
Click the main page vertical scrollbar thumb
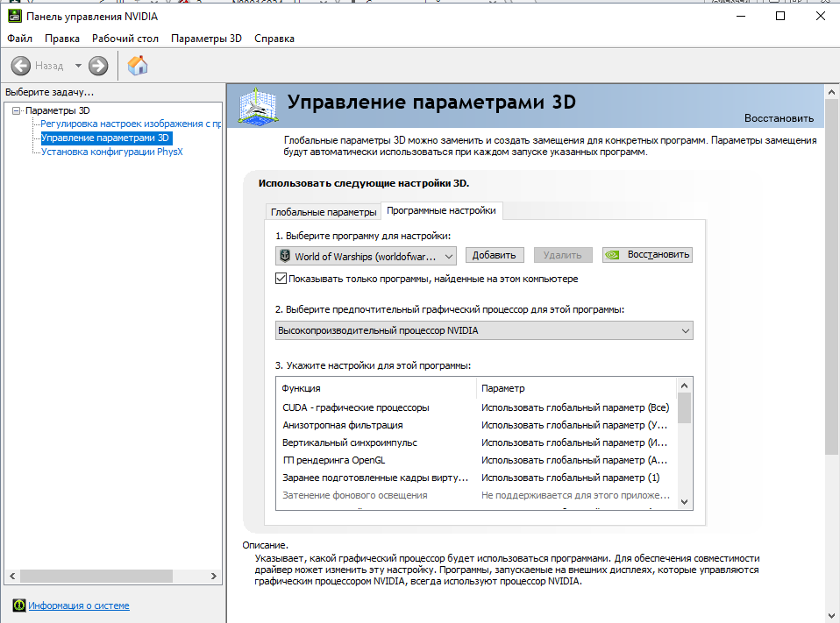831,277
